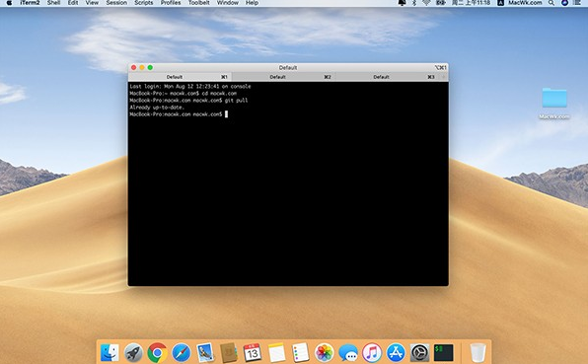Click the MacWk.com user name in menu bar
Screen dimensions: 588x364
[525, 3]
